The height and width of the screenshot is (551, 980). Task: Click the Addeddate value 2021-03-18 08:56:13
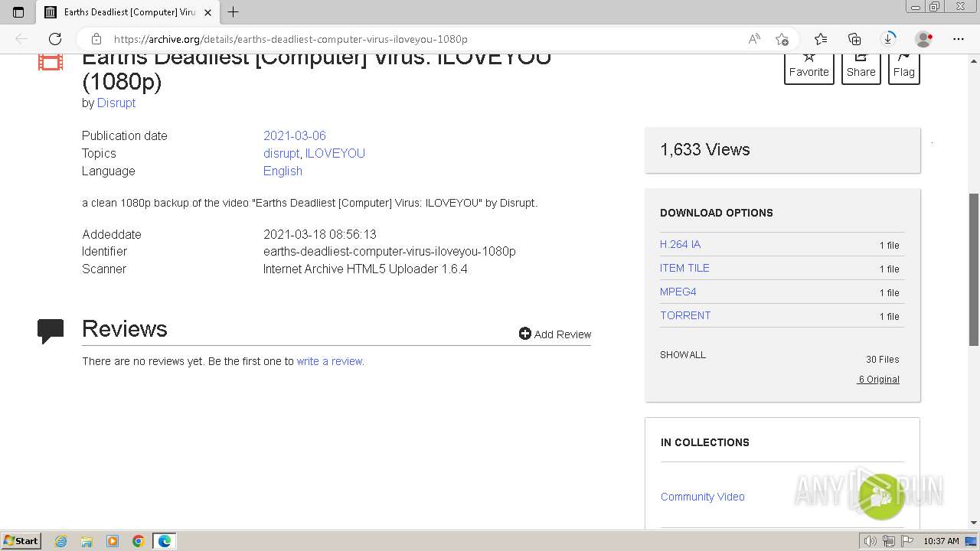pyautogui.click(x=320, y=234)
